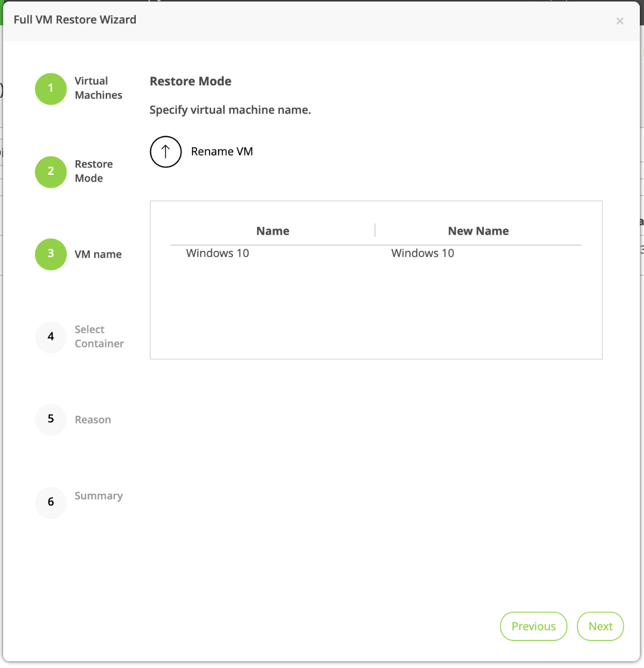Screen dimensions: 644x668
Task: Open the Restore Mode step label
Action: (94, 171)
